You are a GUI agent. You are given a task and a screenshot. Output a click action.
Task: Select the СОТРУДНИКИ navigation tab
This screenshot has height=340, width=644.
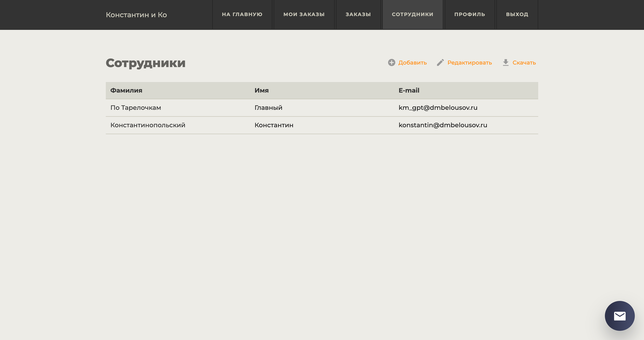coord(412,14)
